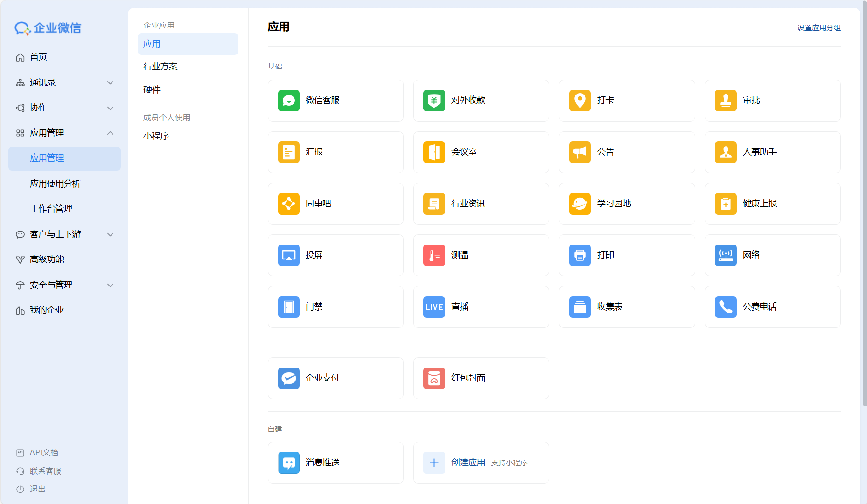
Task: Expand the 协作 chevron
Action: pos(111,108)
